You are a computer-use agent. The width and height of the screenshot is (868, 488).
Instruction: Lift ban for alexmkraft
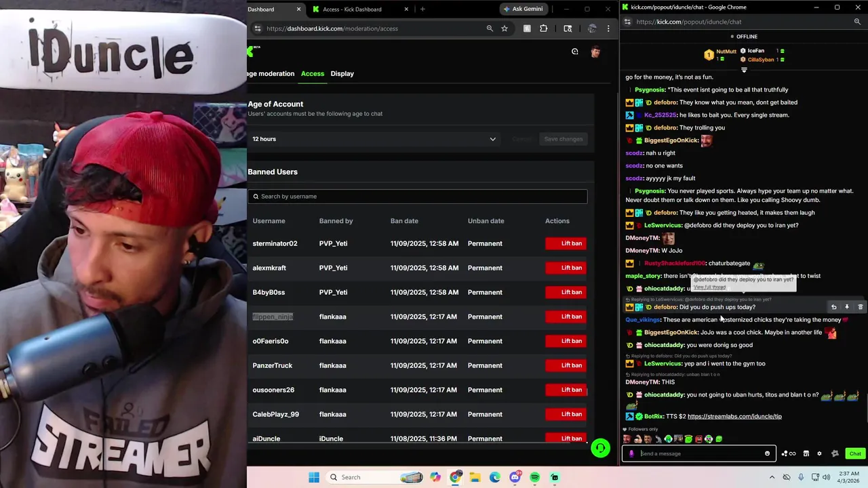point(566,268)
